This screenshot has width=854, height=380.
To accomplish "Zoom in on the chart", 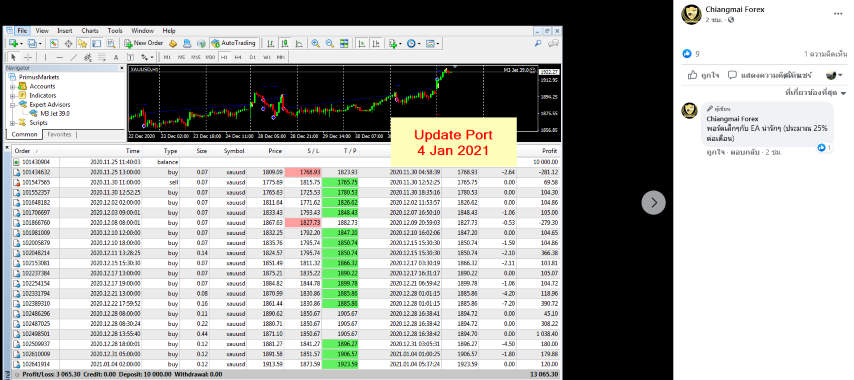I will coord(315,44).
